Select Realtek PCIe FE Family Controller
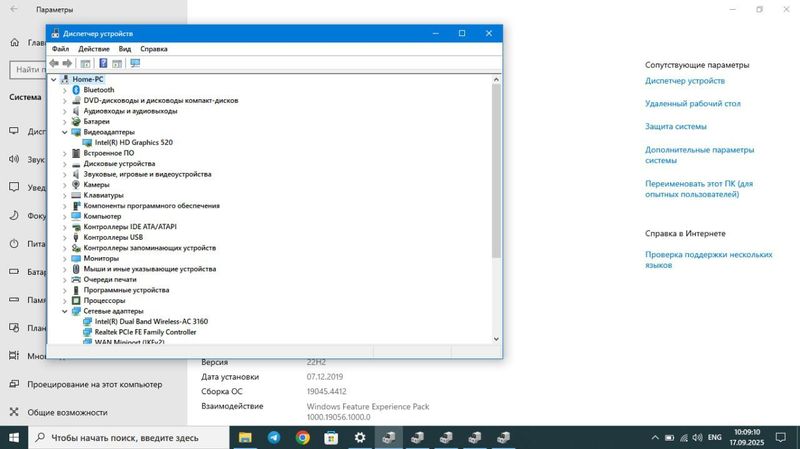 [145, 332]
